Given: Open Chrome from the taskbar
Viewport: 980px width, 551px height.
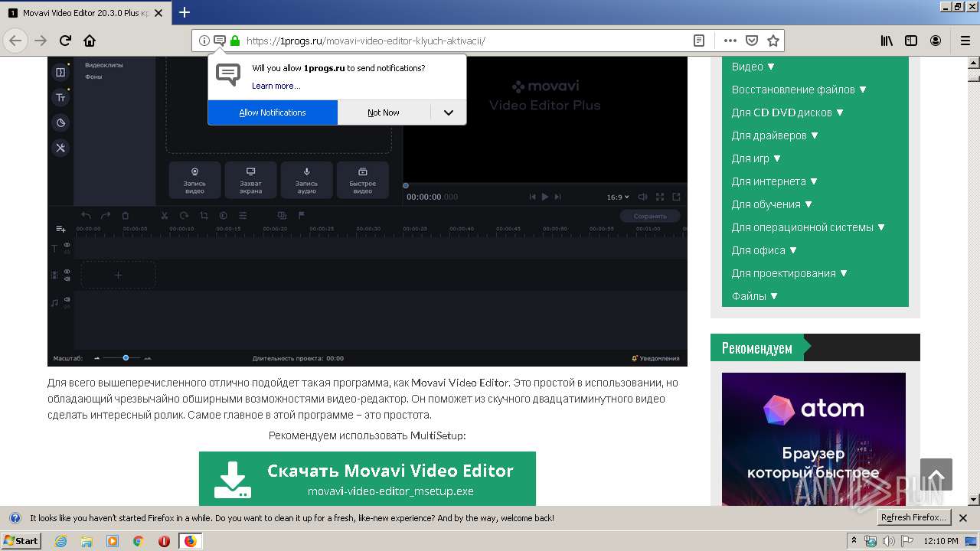Looking at the screenshot, I should click(138, 541).
